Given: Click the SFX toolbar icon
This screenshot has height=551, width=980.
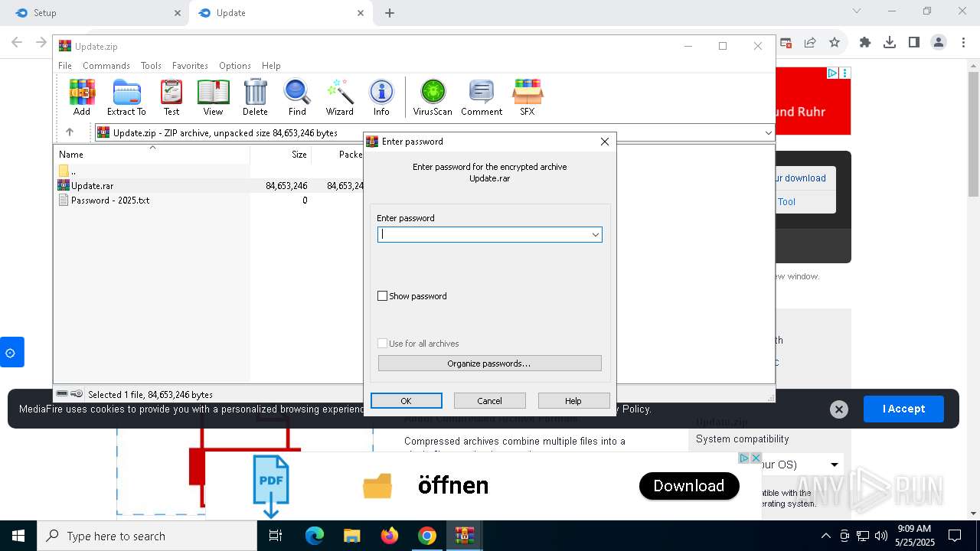Looking at the screenshot, I should (528, 97).
